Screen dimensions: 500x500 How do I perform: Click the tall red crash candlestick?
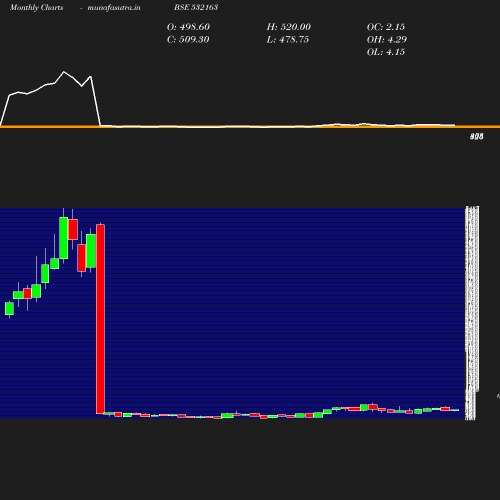coord(100,319)
